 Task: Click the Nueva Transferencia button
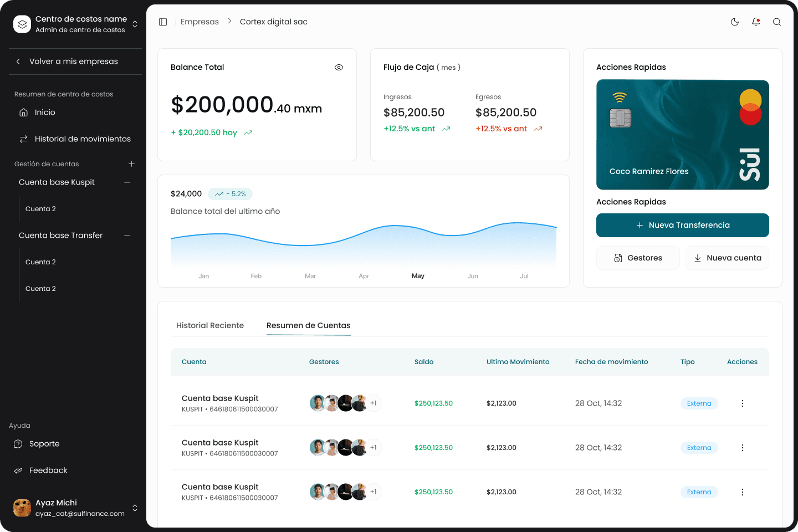[682, 225]
